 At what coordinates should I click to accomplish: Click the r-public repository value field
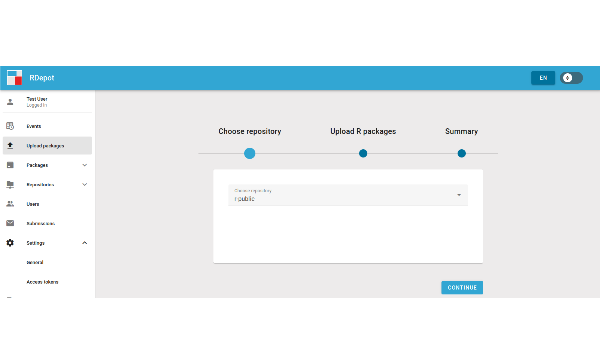tap(348, 195)
